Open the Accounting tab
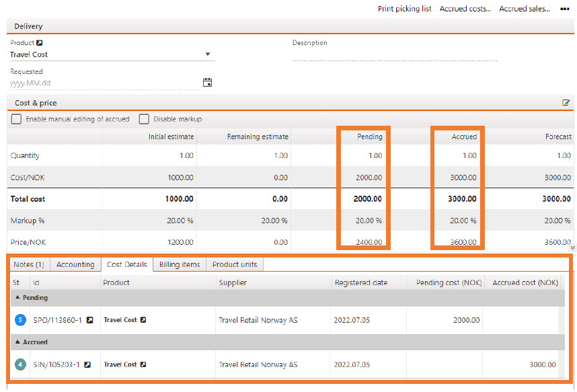Screen dimensions: 577x392 pos(75,264)
